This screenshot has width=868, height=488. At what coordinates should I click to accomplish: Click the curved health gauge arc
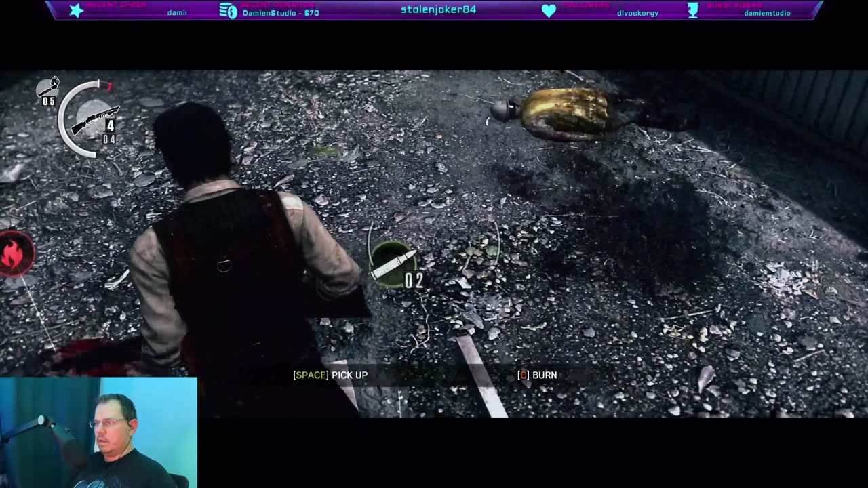click(77, 119)
